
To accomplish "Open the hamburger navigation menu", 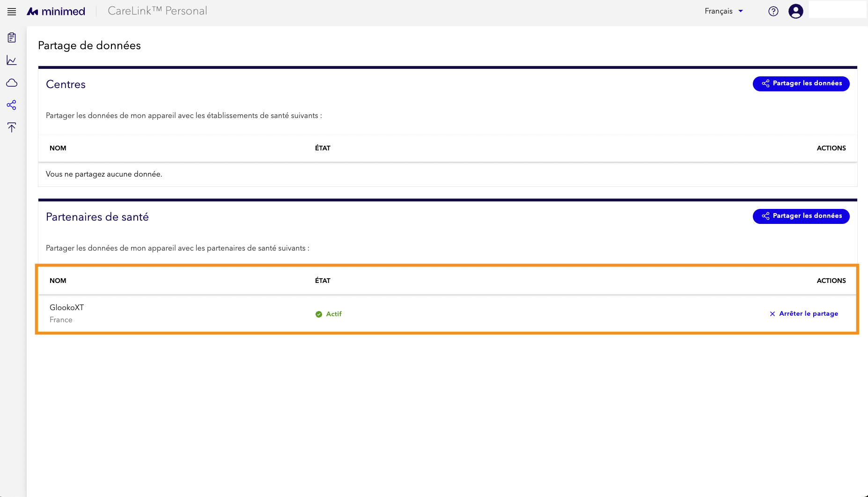I will coord(12,12).
